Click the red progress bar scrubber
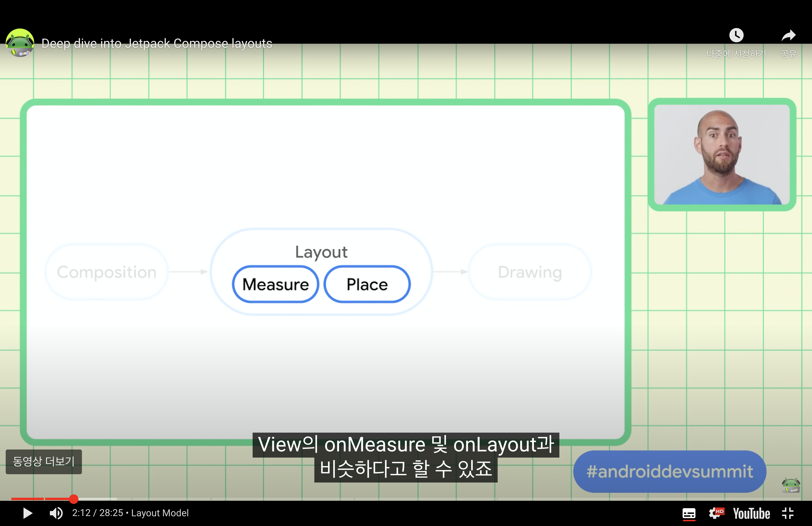 74,499
